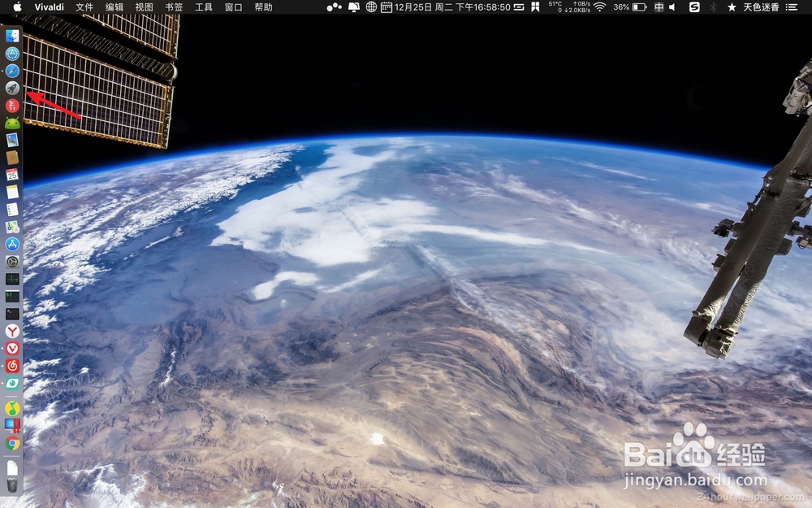Open Launchpad rocket icon in dock
This screenshot has width=812, height=508.
pos(12,88)
